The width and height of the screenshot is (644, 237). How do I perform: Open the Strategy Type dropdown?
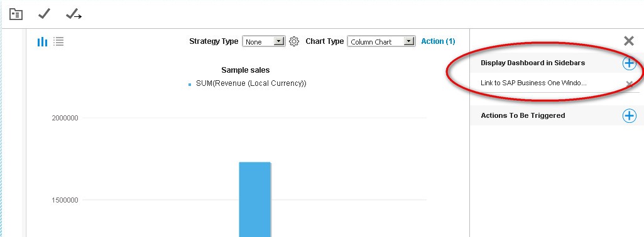[x=264, y=41]
